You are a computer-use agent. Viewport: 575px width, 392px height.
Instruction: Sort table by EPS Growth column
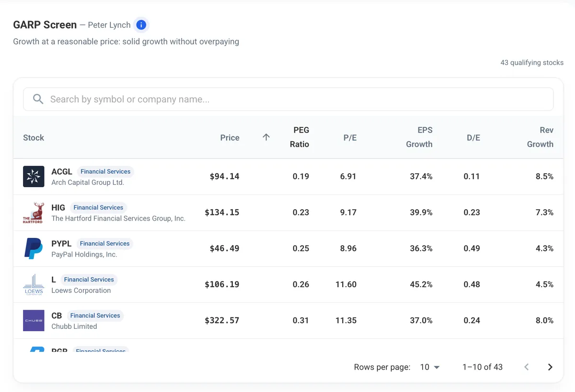419,137
